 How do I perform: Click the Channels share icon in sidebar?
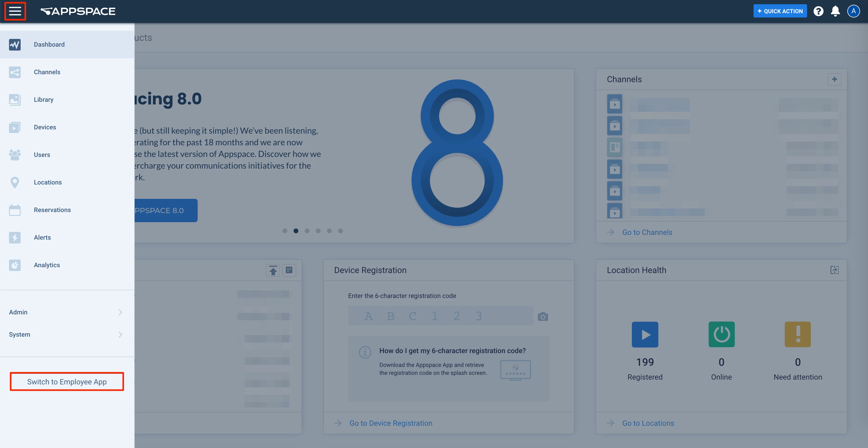15,72
